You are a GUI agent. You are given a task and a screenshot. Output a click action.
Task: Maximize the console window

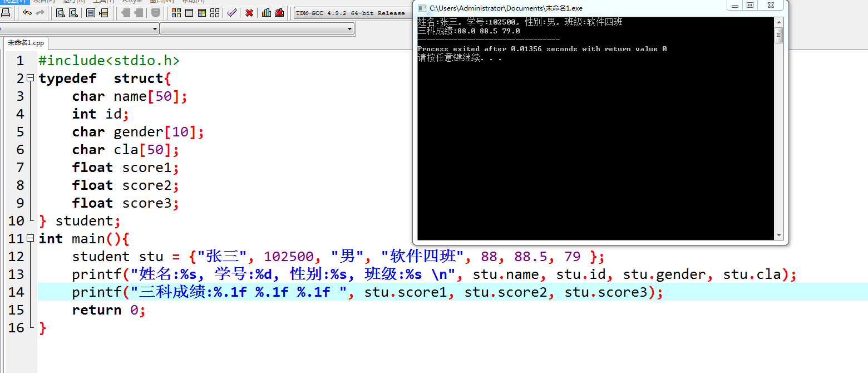click(x=750, y=5)
